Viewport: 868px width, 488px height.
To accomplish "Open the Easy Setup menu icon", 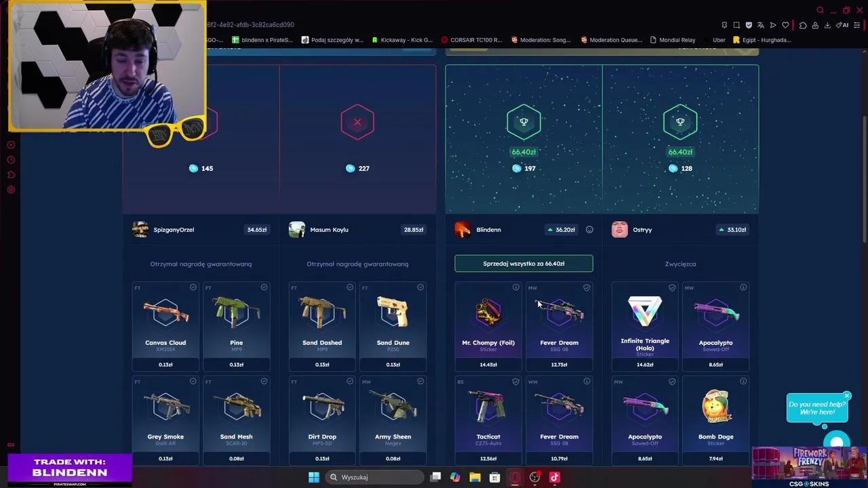I will tap(856, 25).
